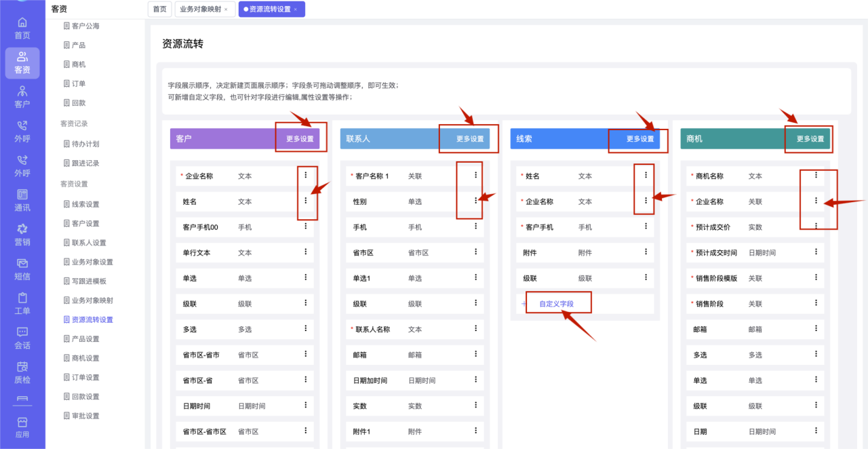Image resolution: width=868 pixels, height=449 pixels.
Task: Open 写跟进模板 in the menu
Action: click(x=85, y=281)
